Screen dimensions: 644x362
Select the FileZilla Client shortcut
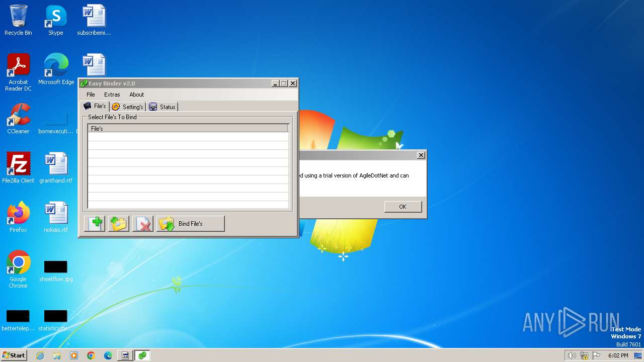18,168
